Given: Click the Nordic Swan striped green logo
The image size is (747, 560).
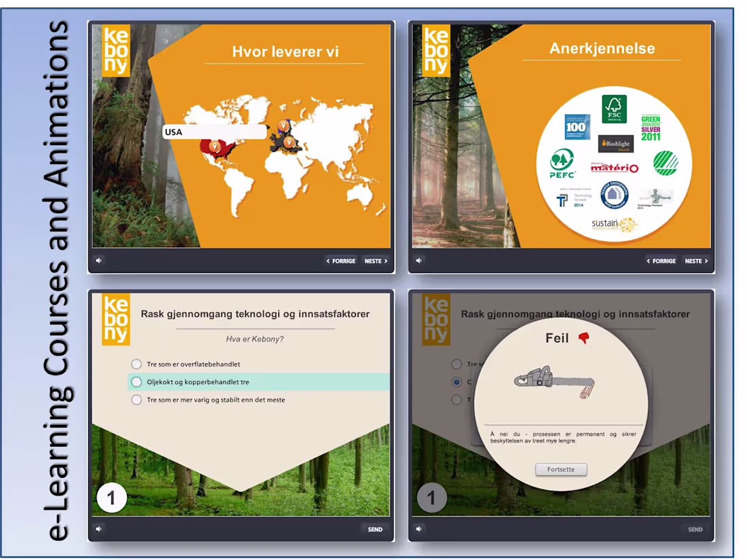Looking at the screenshot, I should click(x=666, y=163).
